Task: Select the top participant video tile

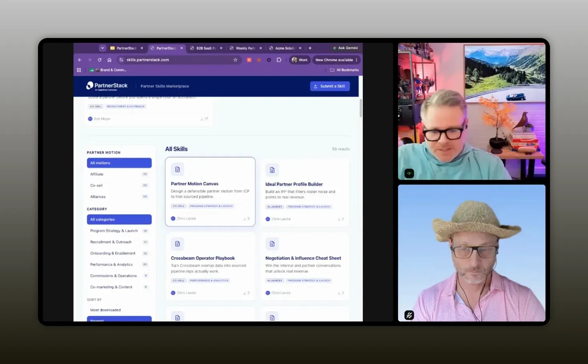Action: [x=472, y=111]
